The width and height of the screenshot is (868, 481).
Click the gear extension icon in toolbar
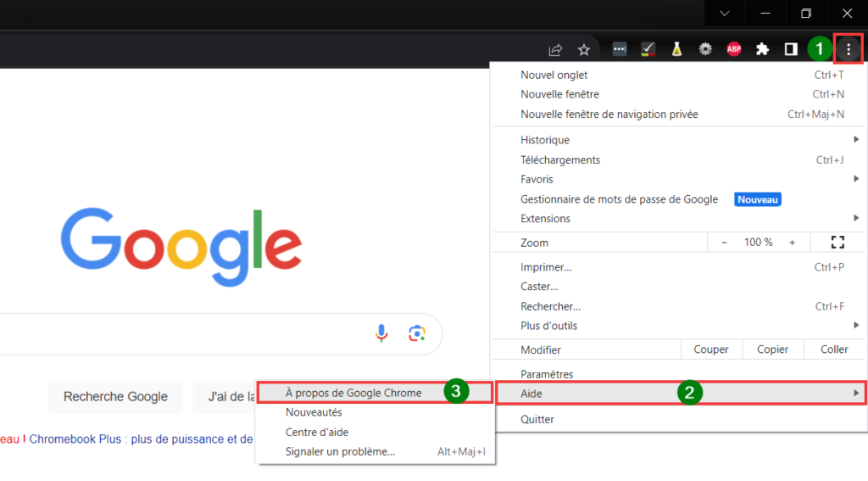pyautogui.click(x=705, y=49)
